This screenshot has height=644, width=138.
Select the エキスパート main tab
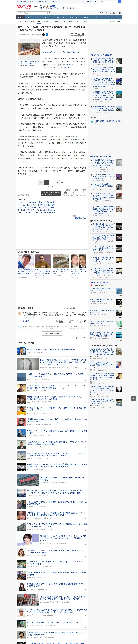click(48, 17)
